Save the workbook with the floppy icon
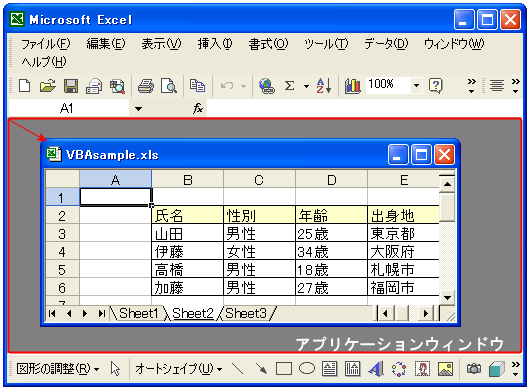531x390 pixels. [71, 86]
